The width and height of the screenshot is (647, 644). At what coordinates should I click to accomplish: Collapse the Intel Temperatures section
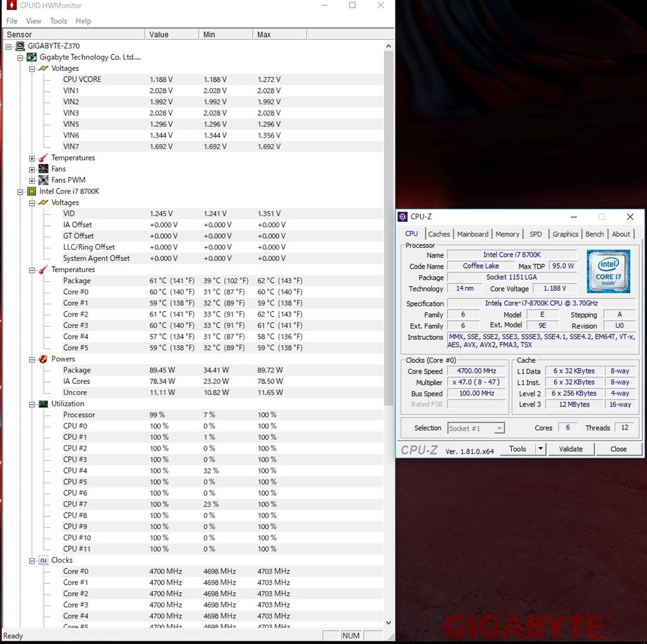coord(32,270)
